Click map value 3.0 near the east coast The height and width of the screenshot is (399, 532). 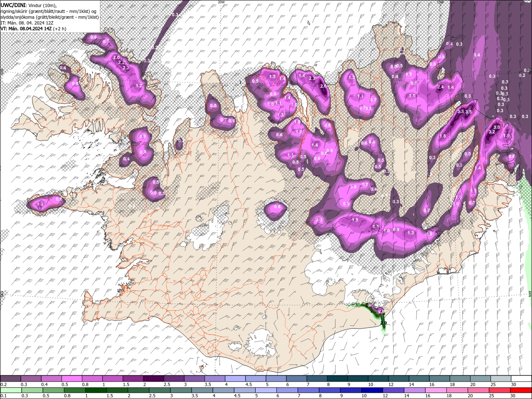pos(497,127)
